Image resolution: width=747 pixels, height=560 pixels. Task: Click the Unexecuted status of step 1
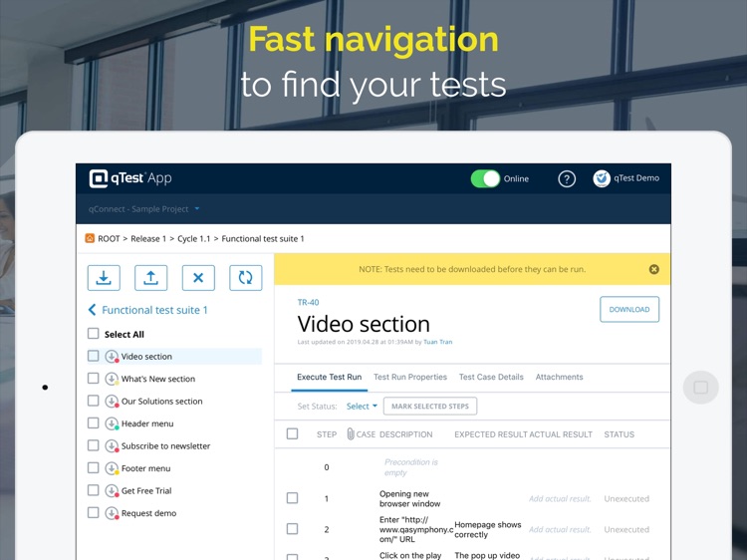626,498
